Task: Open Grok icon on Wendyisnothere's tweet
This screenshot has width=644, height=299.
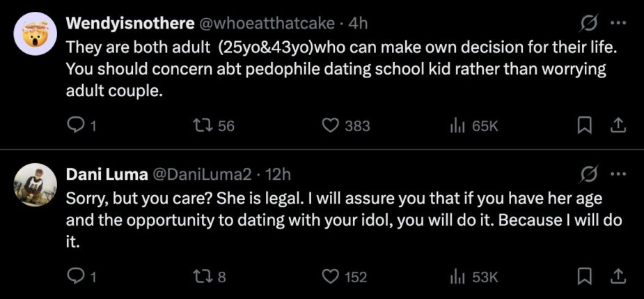Action: (588, 24)
